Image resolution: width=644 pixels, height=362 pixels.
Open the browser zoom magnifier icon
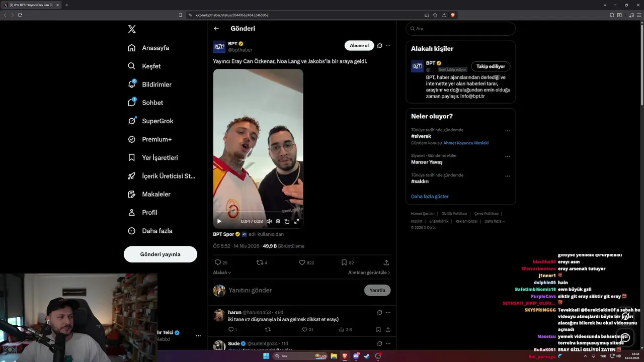tap(435, 15)
